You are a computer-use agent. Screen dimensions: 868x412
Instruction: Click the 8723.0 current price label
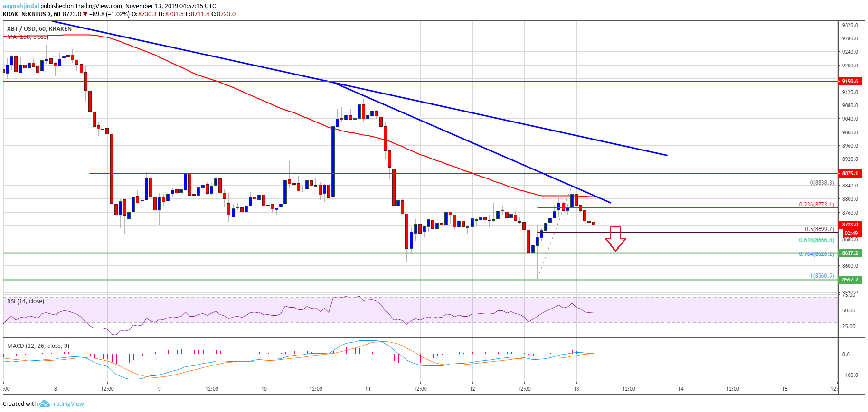tap(850, 225)
